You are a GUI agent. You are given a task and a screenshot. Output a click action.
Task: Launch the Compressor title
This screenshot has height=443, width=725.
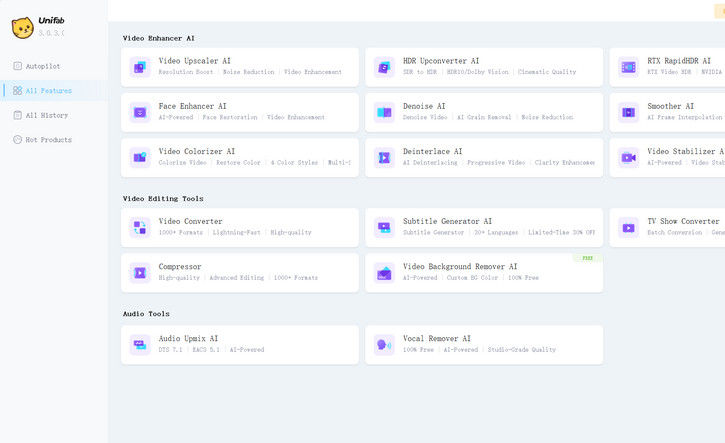180,267
